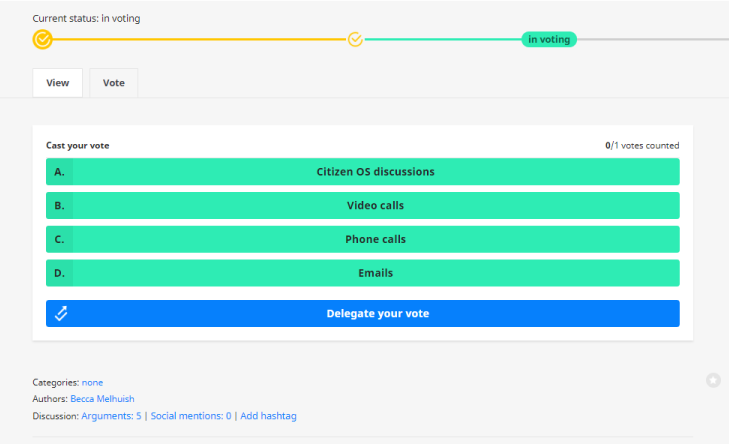
Task: Select the 'In voting' status pill
Action: point(548,39)
